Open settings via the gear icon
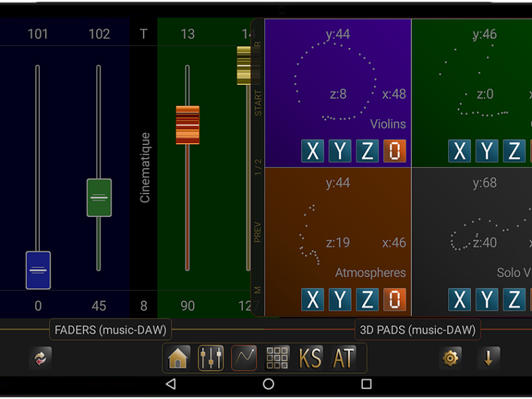This screenshot has width=532, height=399. pos(450,358)
